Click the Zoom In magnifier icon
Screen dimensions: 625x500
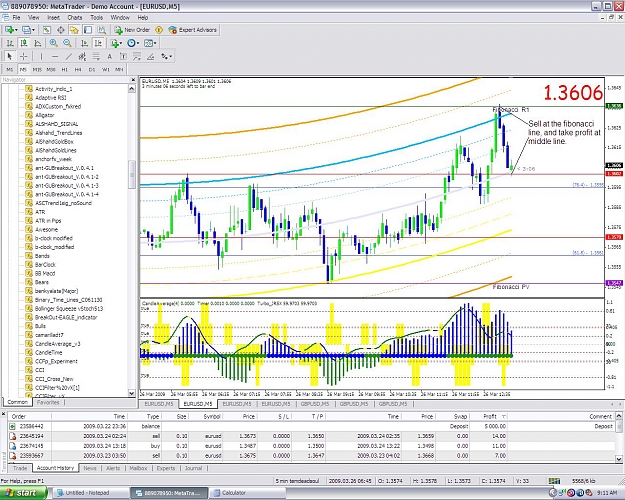click(x=53, y=43)
